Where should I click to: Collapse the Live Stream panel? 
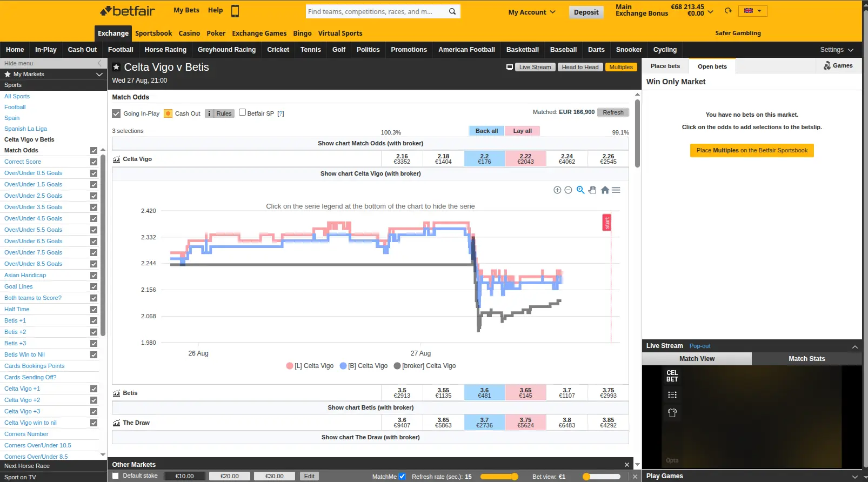coord(855,346)
